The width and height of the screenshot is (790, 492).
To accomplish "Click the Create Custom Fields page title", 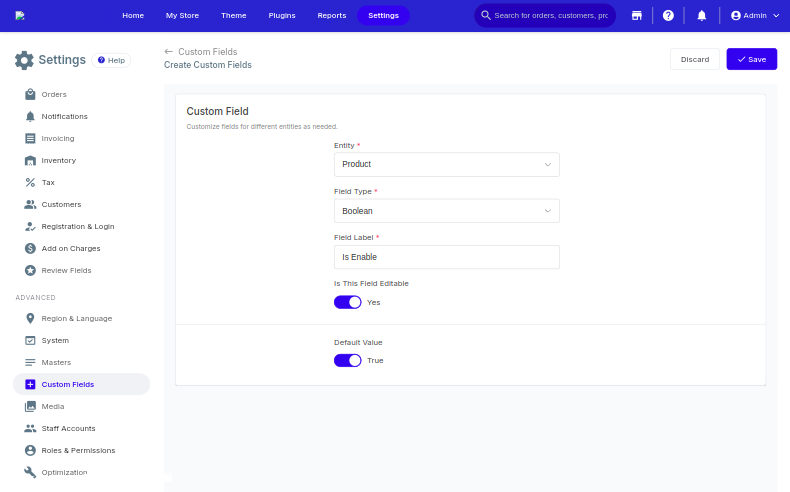I will point(208,65).
